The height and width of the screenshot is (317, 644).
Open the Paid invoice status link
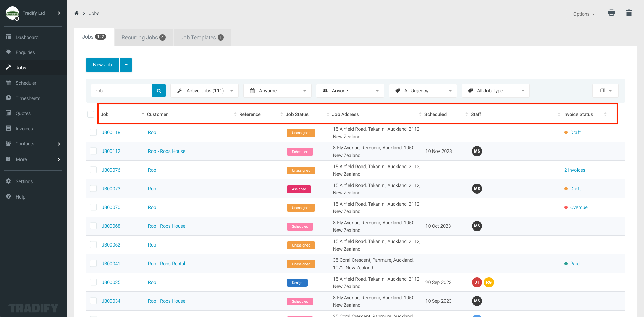click(x=575, y=264)
